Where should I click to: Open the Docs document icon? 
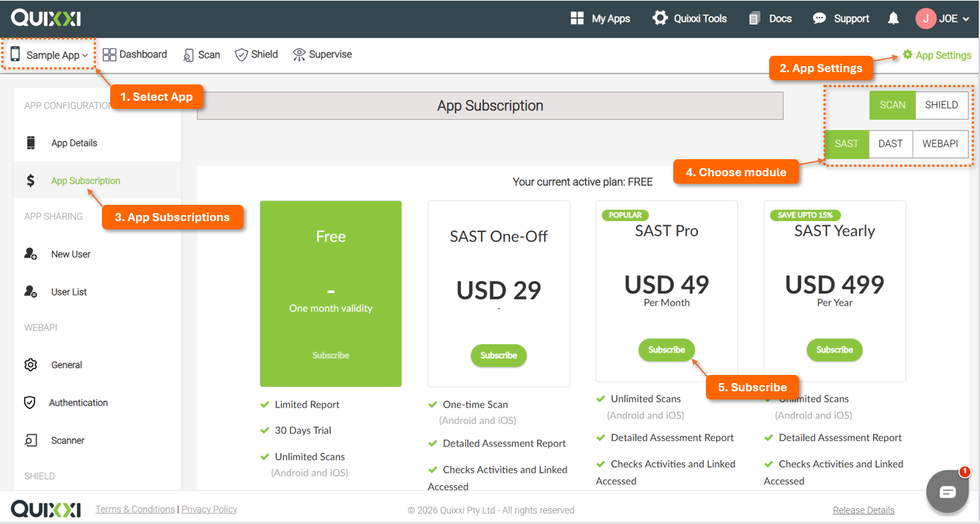point(754,18)
